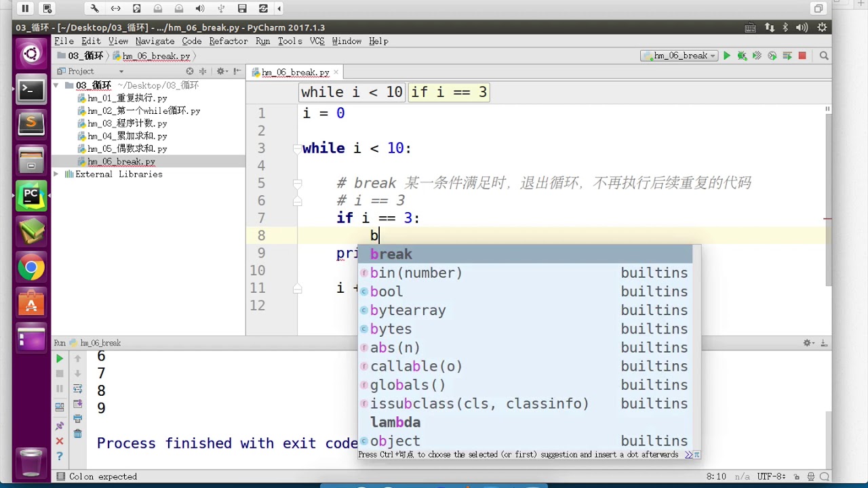Click the editor vertical scrollbar
Screen dimensions: 868x488
(x=827, y=197)
